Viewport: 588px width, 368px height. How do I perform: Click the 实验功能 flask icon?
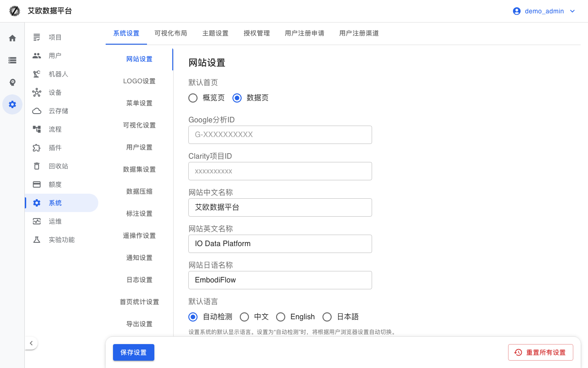coord(37,240)
